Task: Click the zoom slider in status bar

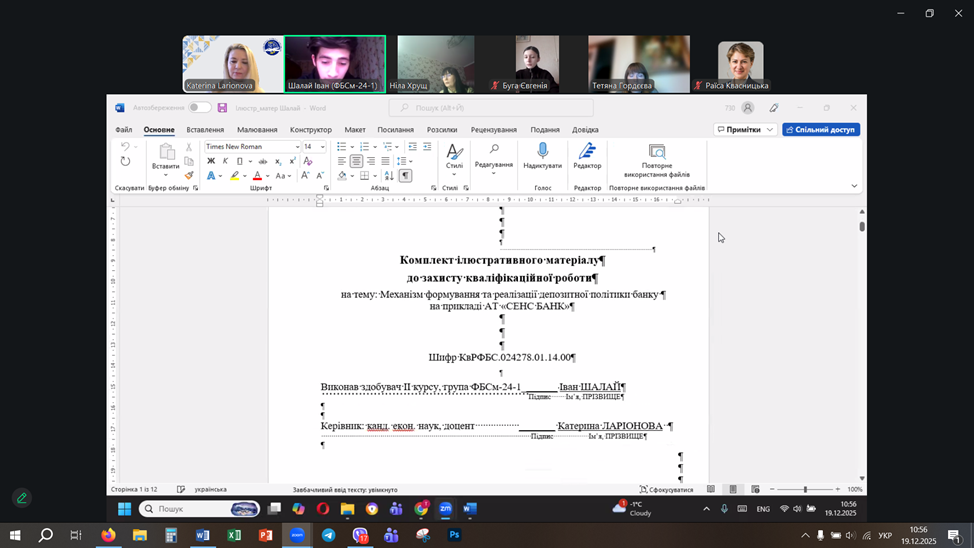Action: (x=805, y=490)
